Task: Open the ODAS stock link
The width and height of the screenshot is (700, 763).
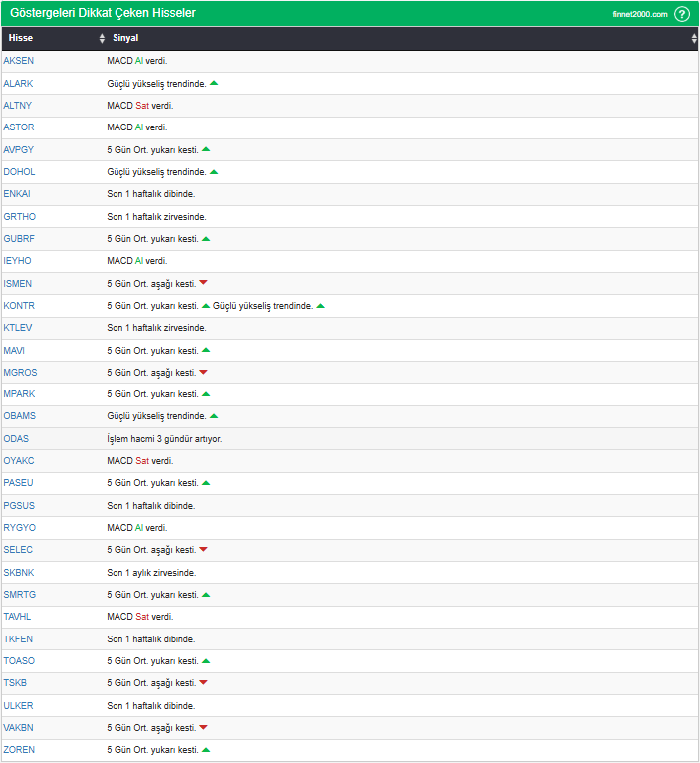Action: (16, 439)
